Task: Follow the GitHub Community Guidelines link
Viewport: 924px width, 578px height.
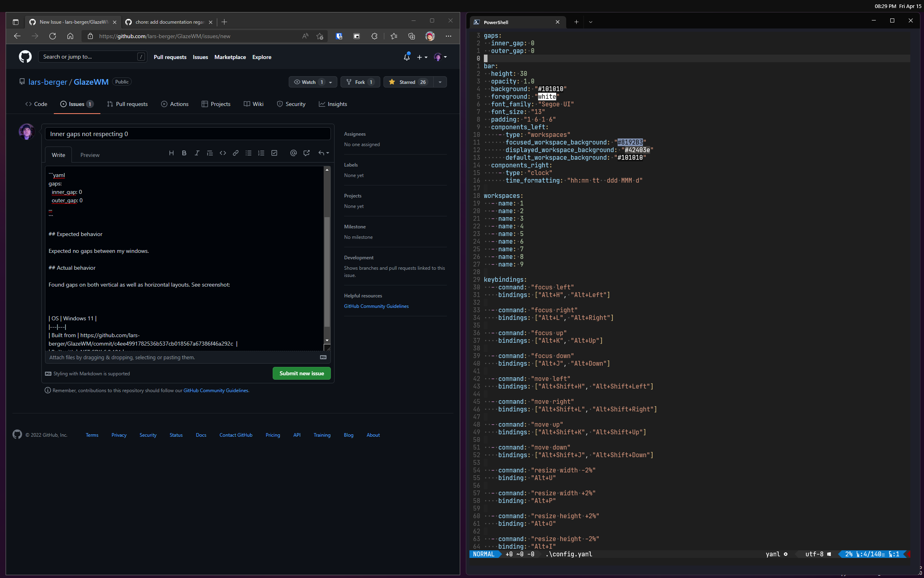Action: click(x=376, y=306)
